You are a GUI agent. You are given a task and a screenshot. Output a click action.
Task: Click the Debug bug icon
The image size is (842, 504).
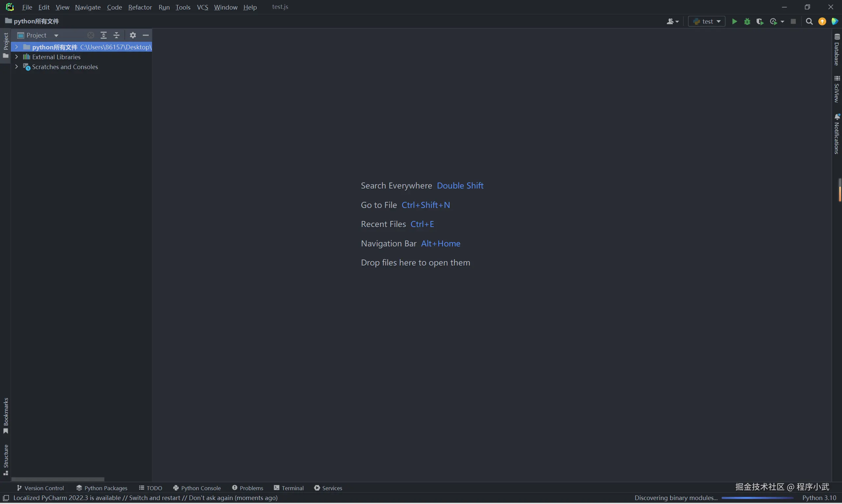tap(747, 21)
